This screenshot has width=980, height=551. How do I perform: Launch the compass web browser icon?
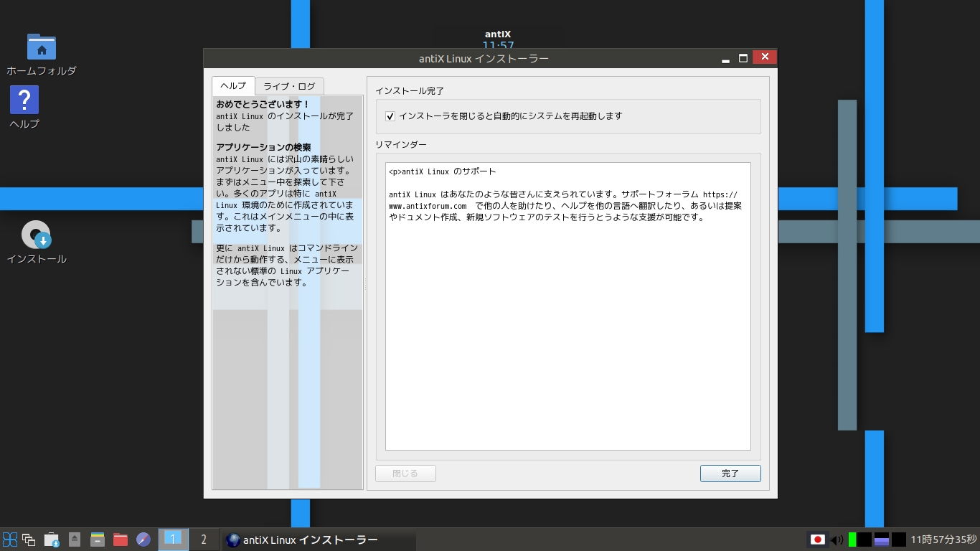point(143,540)
